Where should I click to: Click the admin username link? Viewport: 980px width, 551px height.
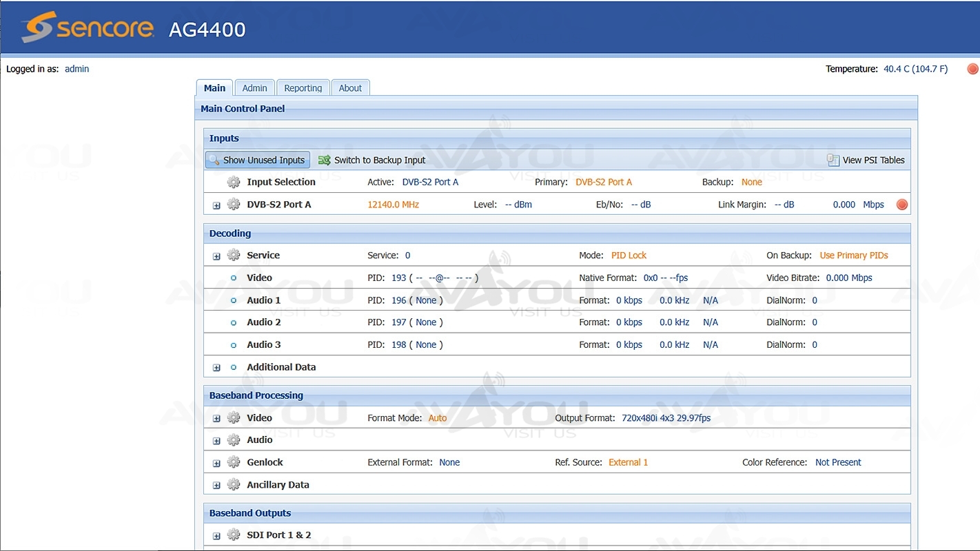click(x=76, y=69)
